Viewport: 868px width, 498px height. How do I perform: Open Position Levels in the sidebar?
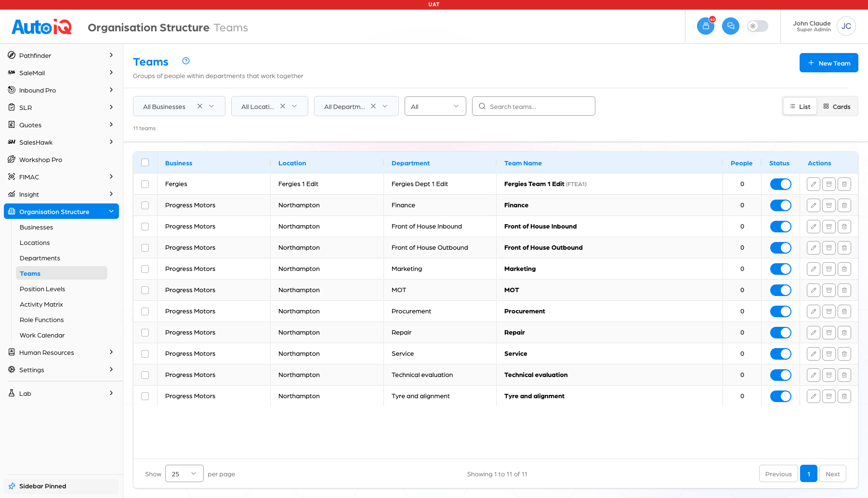(42, 289)
